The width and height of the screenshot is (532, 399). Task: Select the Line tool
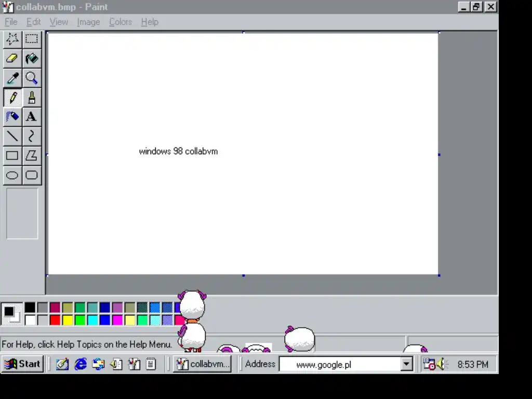[x=12, y=136]
